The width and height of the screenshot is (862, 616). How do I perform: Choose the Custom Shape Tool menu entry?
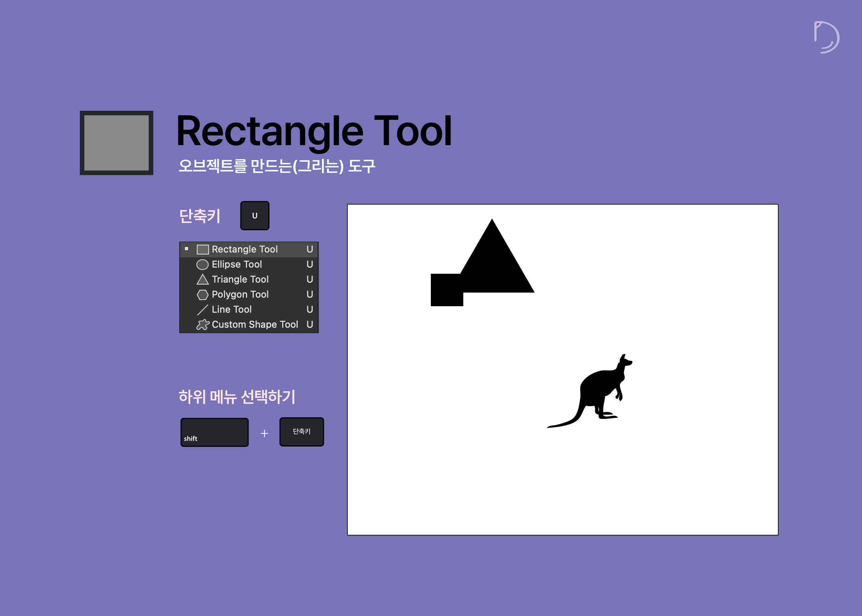click(255, 325)
